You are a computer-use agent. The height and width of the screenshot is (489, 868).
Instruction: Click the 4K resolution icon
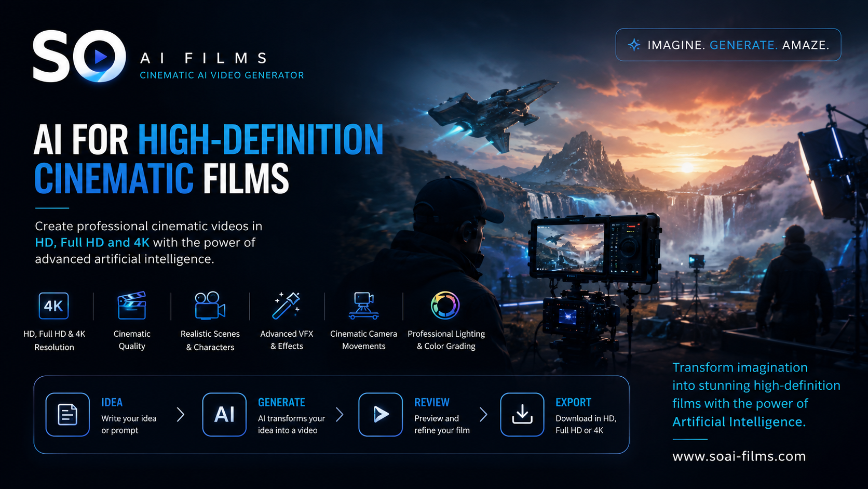click(x=53, y=306)
